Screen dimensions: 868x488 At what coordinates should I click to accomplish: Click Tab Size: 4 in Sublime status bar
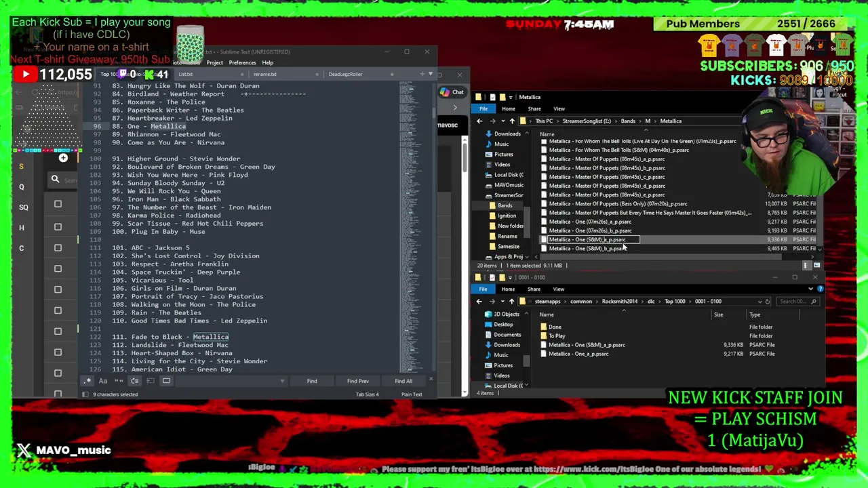coord(367,394)
